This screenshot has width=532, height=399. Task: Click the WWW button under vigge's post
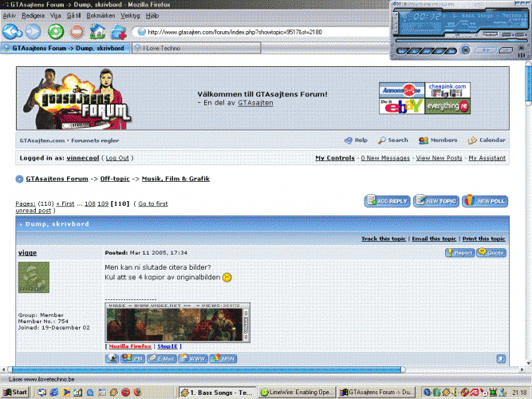coord(193,358)
